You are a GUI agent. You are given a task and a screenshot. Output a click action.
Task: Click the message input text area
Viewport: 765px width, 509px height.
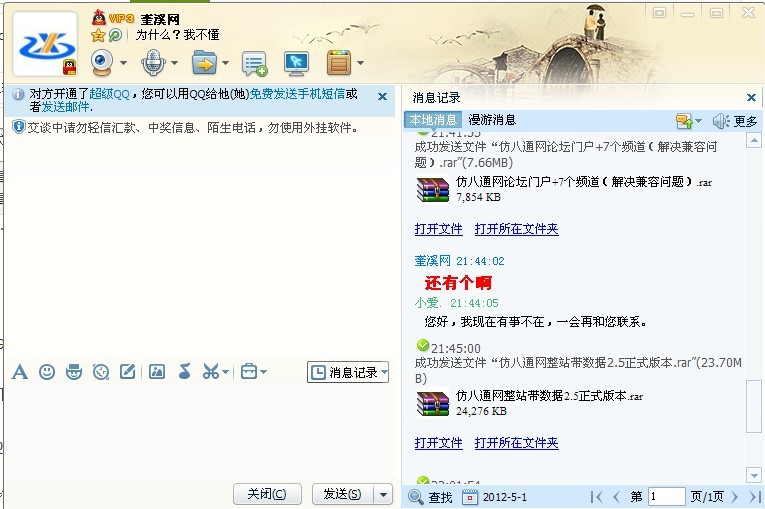point(199,432)
